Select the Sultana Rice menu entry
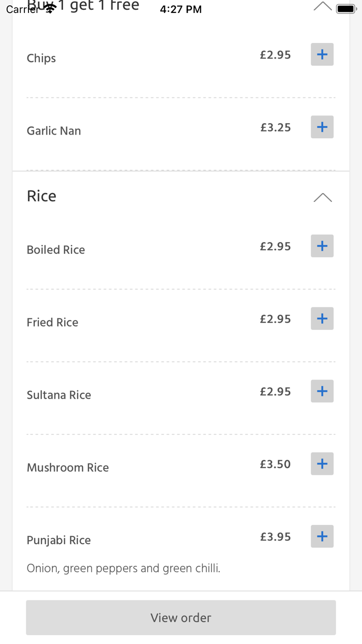362x644 pixels. (59, 395)
